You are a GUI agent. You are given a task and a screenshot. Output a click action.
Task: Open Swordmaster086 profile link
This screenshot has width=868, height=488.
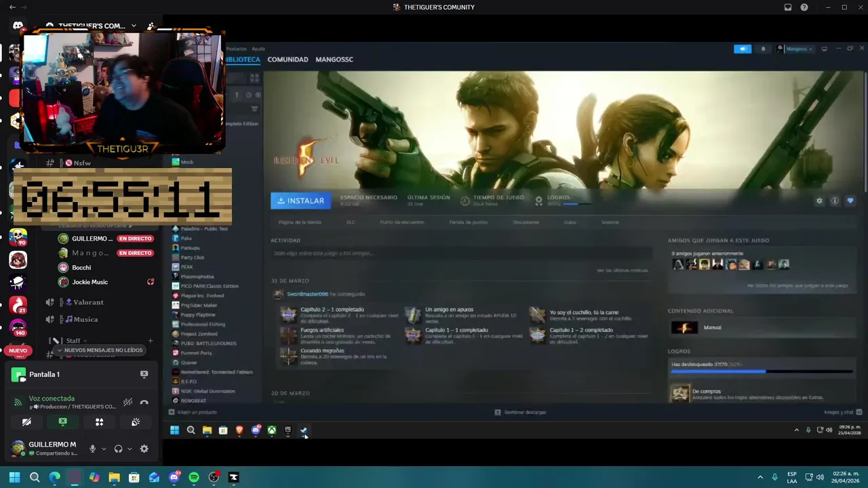pos(307,294)
